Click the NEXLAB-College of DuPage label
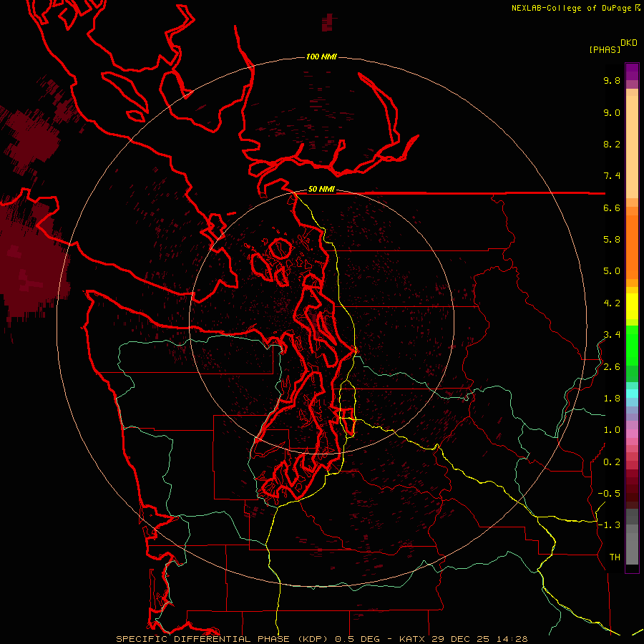 (572, 8)
